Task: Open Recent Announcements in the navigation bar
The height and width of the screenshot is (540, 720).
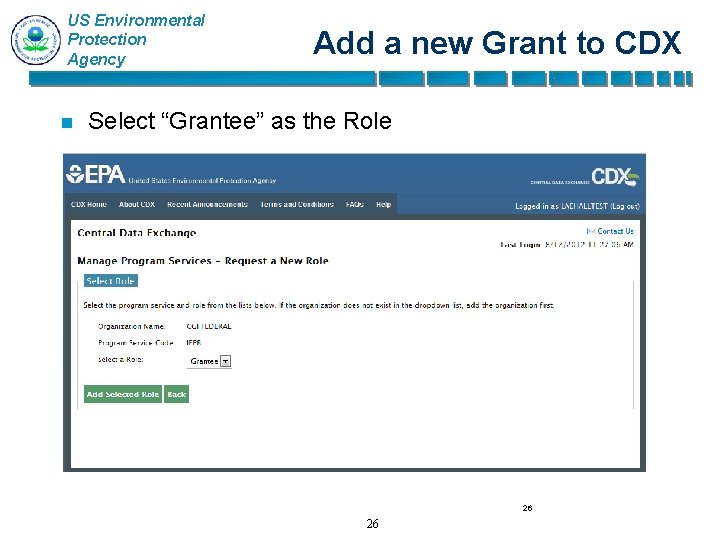Action: (207, 204)
